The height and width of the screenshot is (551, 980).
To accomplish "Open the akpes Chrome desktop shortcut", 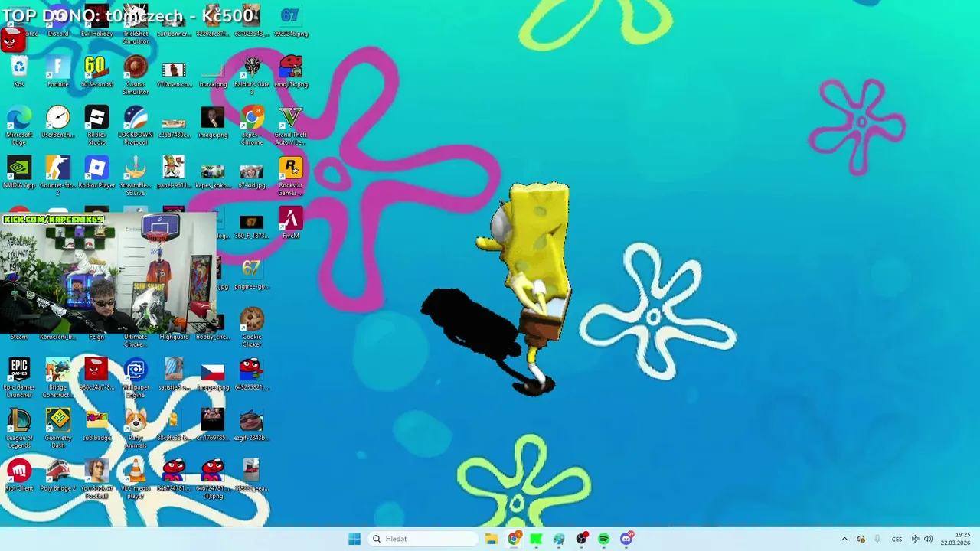I will [x=252, y=126].
